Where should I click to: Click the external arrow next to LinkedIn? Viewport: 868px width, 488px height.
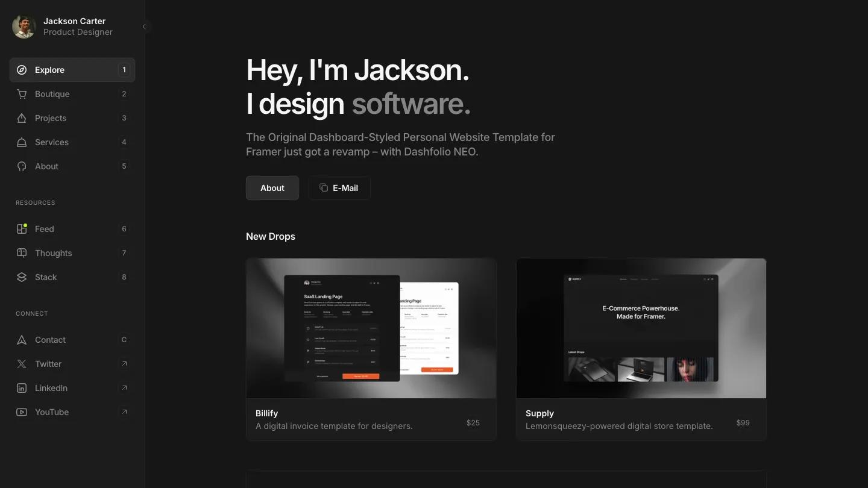tap(124, 388)
